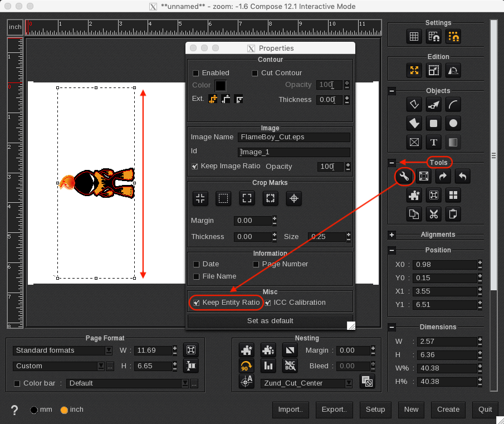Click the Contour color swatch

click(x=220, y=85)
